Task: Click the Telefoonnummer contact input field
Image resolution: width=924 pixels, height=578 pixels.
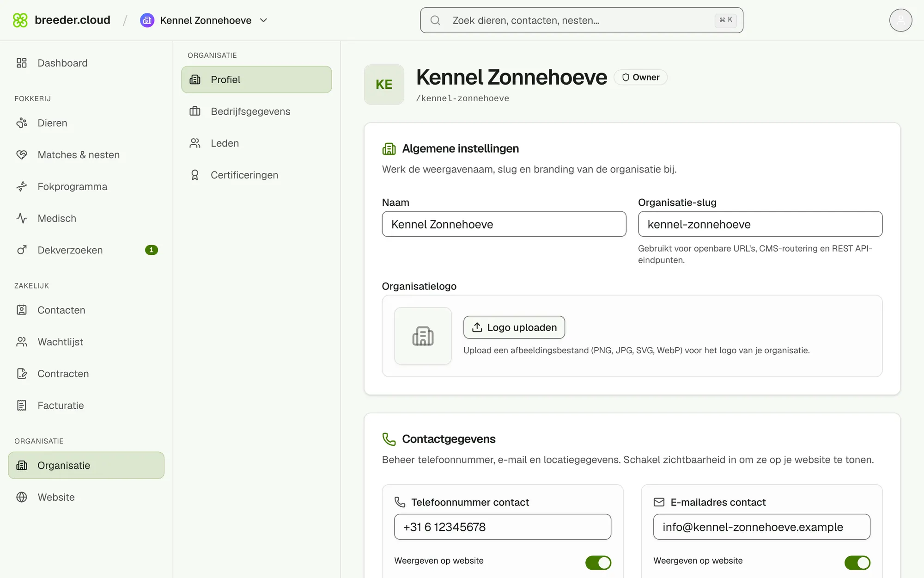Action: click(503, 527)
